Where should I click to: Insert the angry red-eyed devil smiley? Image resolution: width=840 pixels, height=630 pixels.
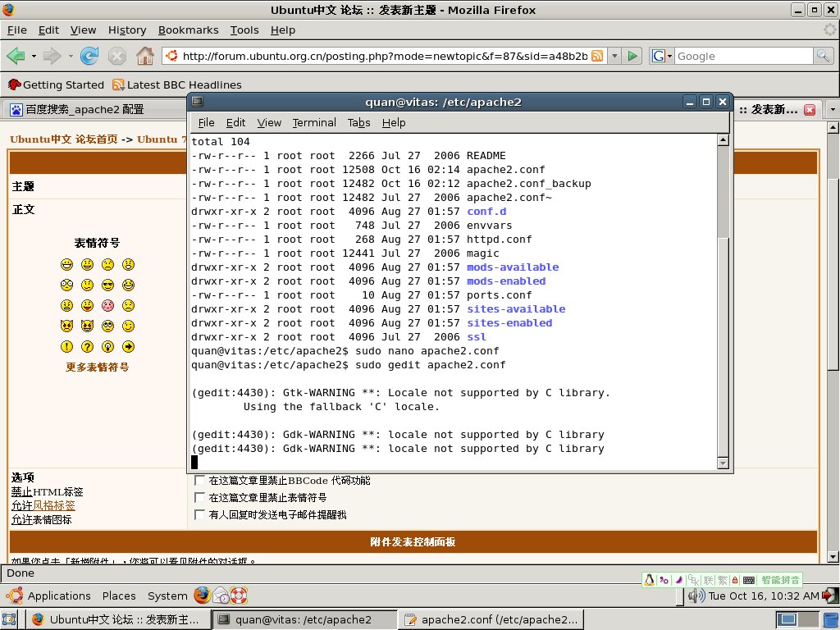click(x=66, y=326)
